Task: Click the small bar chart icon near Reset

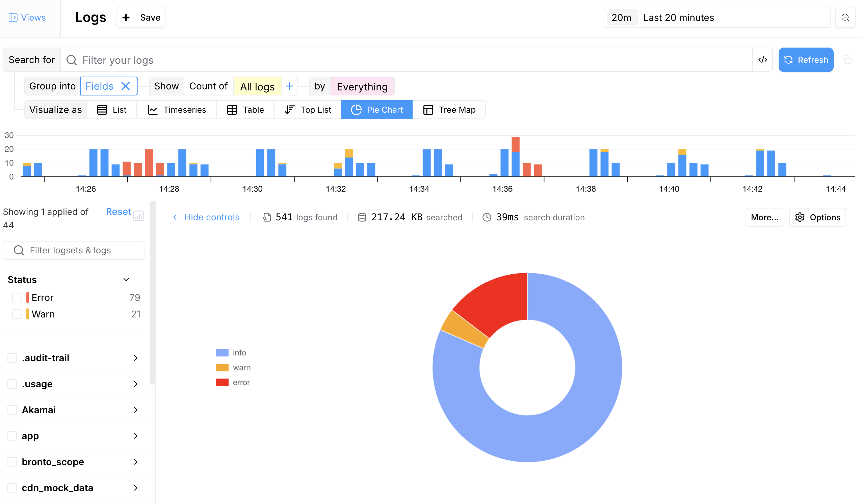Action: click(138, 216)
